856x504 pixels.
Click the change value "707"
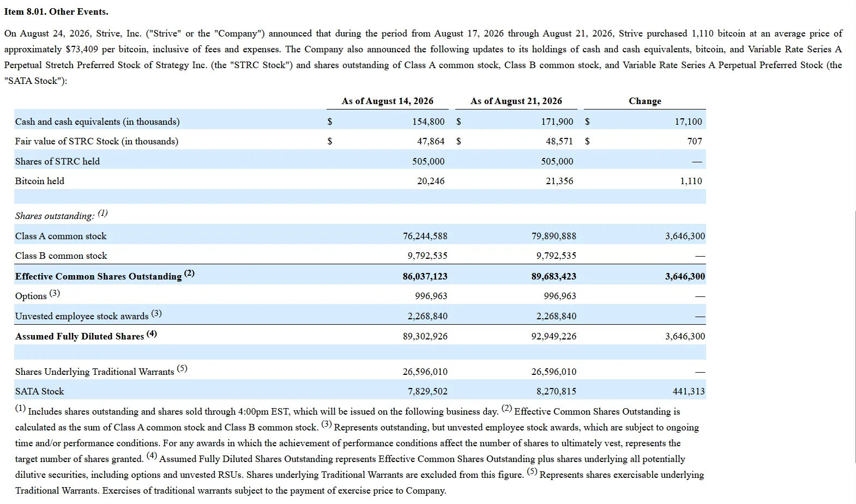tap(695, 141)
